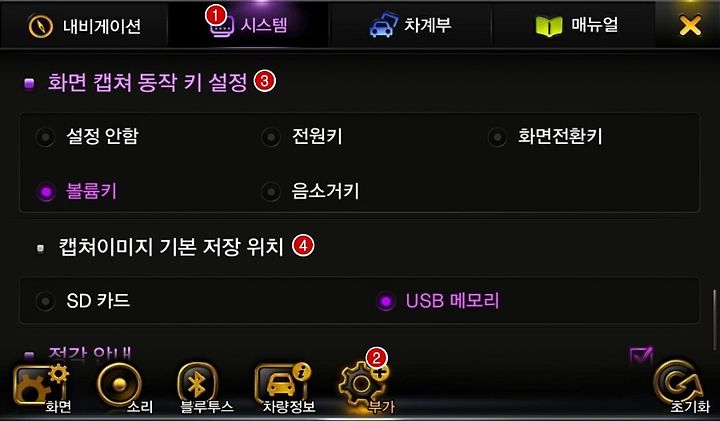Switch to the 시스템 tab
This screenshot has height=421, width=720.
[248, 24]
